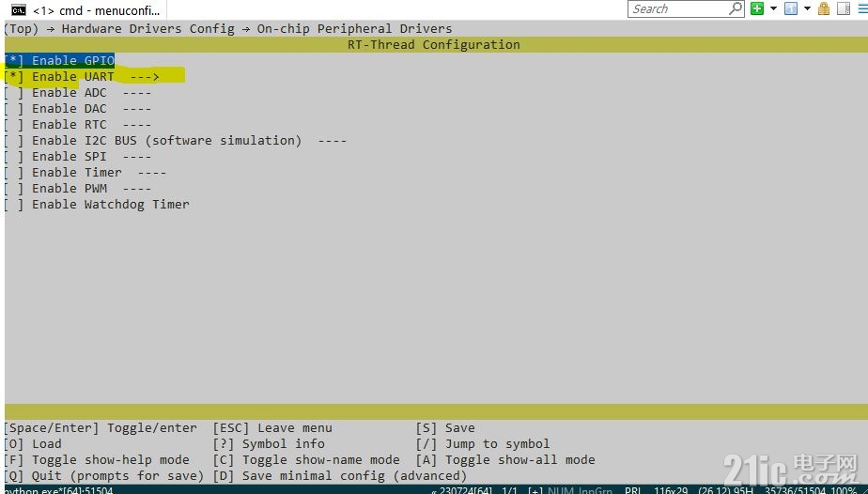Open the new console dropdown arrow
Image resolution: width=868 pixels, height=494 pixels.
click(x=773, y=8)
